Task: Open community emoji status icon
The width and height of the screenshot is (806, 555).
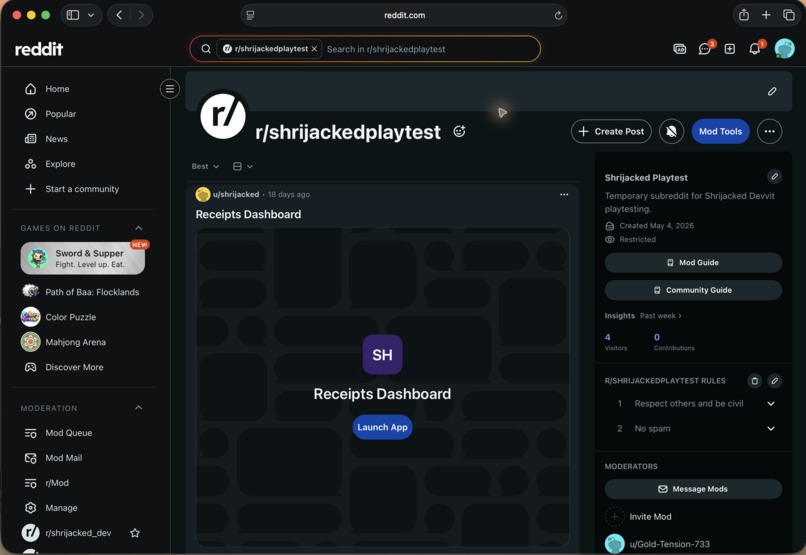Action: pyautogui.click(x=459, y=132)
